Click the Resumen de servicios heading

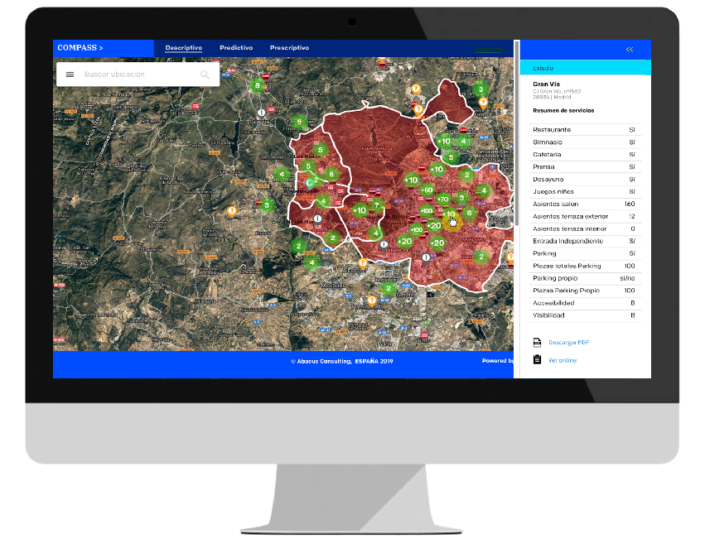tap(563, 110)
